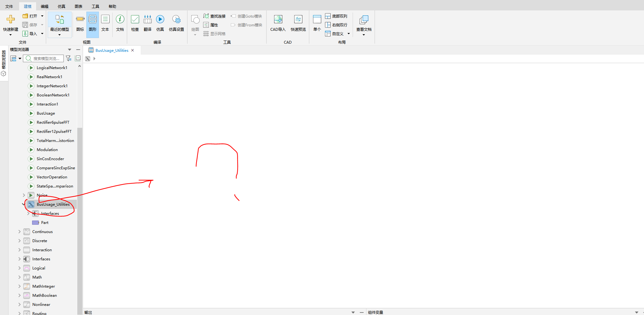The width and height of the screenshot is (644, 315).
Task: Start 仿真 simulation play button
Action: [160, 19]
